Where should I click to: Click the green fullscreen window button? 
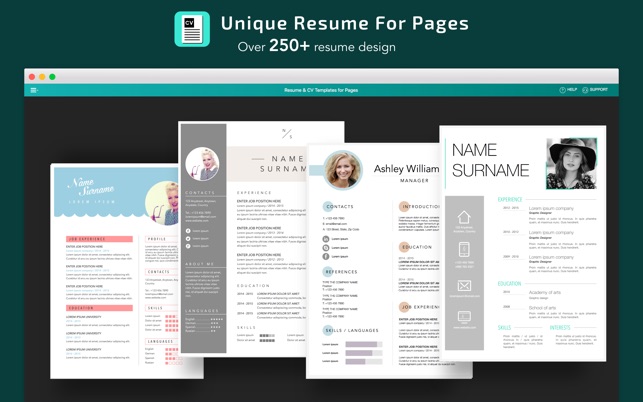52,77
